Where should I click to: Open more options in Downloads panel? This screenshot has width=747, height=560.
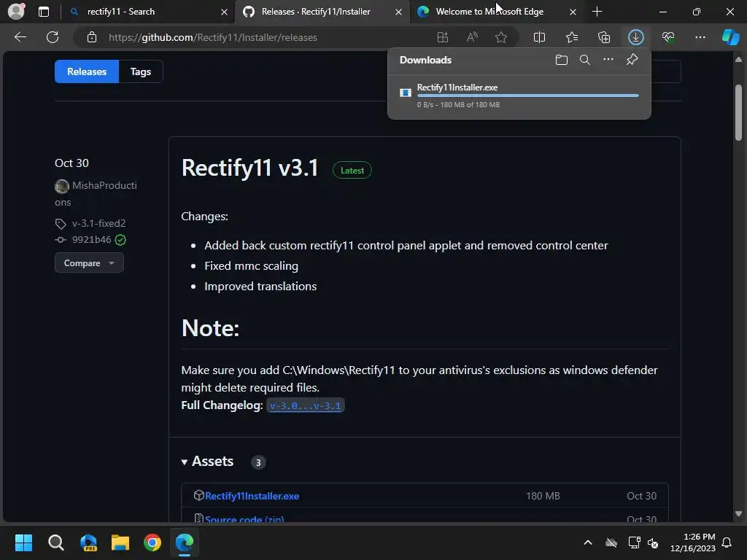point(608,60)
